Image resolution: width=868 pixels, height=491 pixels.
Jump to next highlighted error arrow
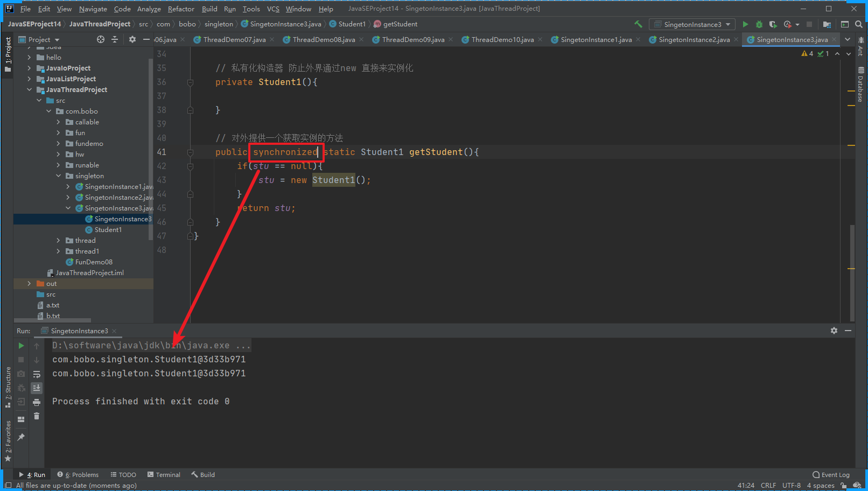point(849,54)
